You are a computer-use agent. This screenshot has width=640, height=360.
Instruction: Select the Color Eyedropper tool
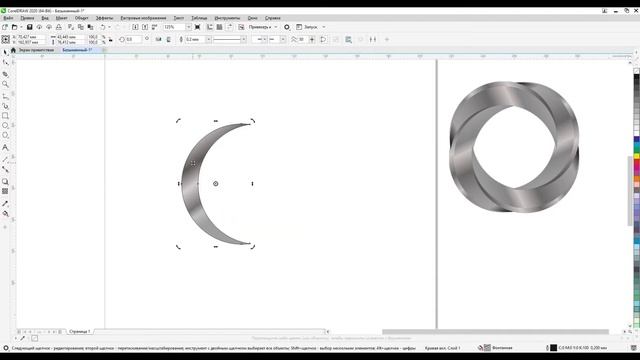click(x=5, y=203)
